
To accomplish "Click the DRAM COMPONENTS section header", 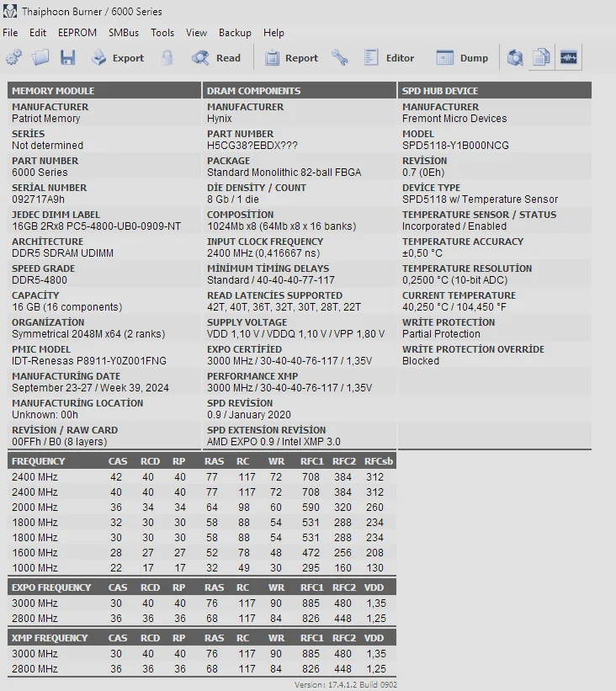I will [x=300, y=90].
